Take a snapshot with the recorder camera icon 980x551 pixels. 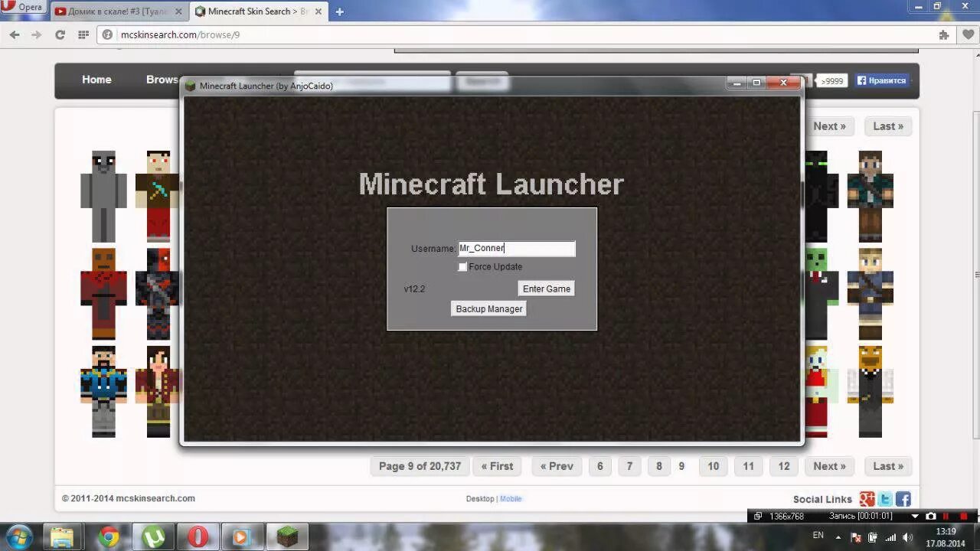coord(931,517)
